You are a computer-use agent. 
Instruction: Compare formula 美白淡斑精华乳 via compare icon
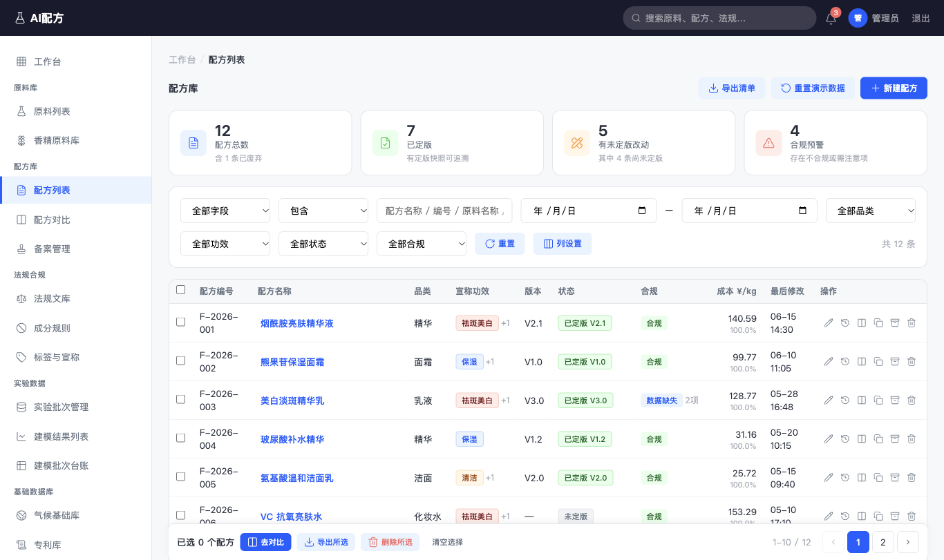point(862,400)
